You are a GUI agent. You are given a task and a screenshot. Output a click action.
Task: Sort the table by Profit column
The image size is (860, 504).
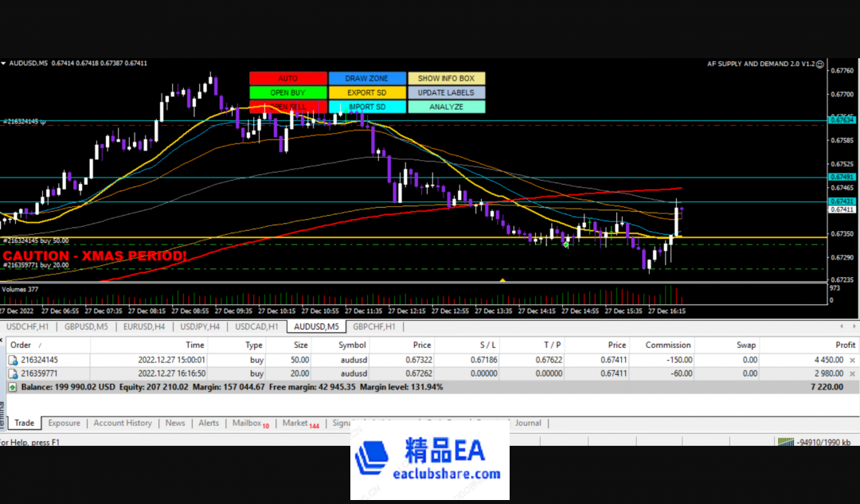click(x=845, y=345)
